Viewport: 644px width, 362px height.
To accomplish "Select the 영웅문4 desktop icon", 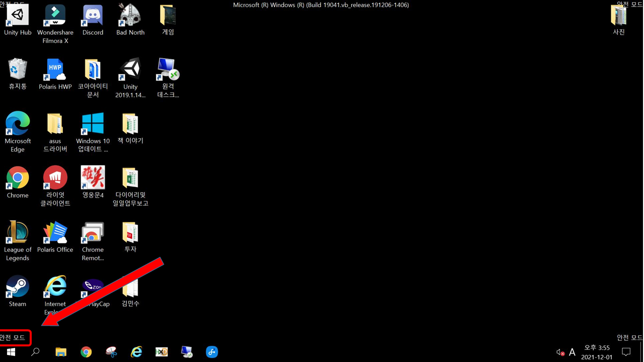I will tap(93, 183).
